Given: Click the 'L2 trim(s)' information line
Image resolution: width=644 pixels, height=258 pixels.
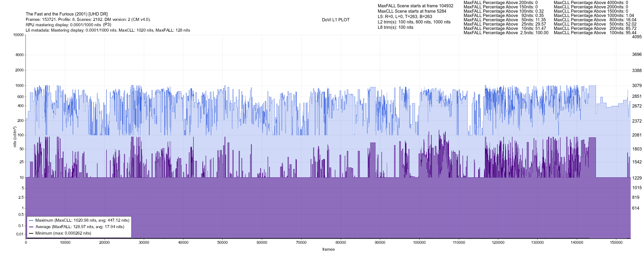Looking at the screenshot, I should [414, 22].
